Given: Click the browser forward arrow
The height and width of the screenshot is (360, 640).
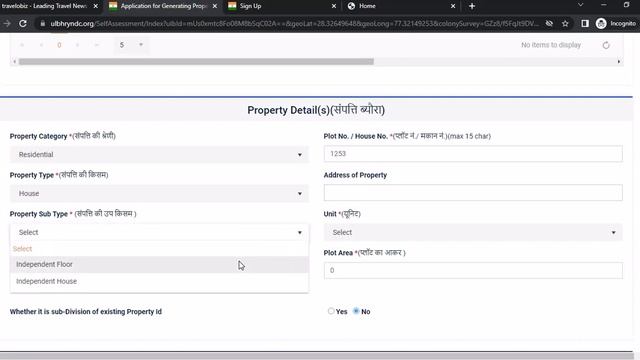Looking at the screenshot, I should 7,24.
